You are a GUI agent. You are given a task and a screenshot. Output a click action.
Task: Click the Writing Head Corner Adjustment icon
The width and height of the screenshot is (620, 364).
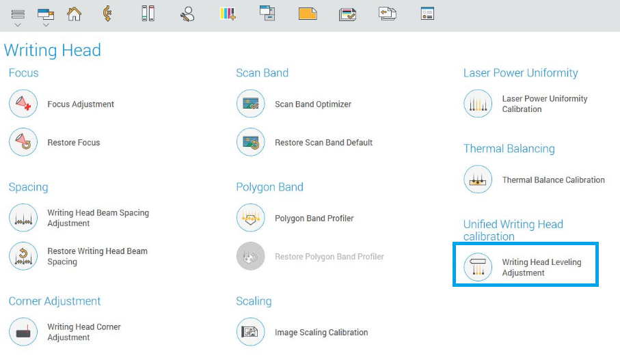(x=23, y=332)
